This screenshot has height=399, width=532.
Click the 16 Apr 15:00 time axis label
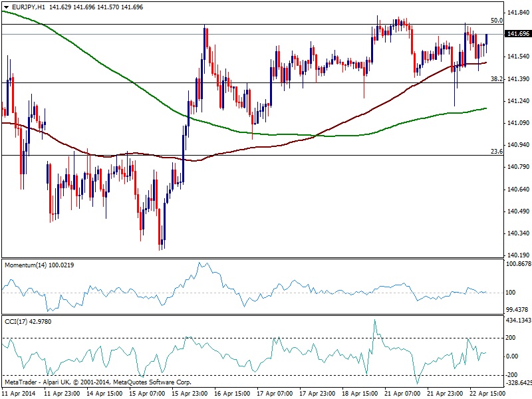pos(232,394)
